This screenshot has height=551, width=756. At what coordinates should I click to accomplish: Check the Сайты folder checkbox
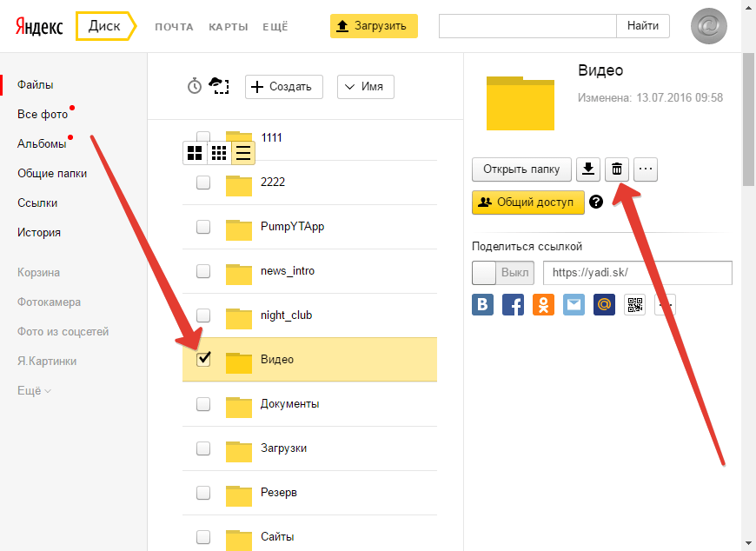coord(203,537)
